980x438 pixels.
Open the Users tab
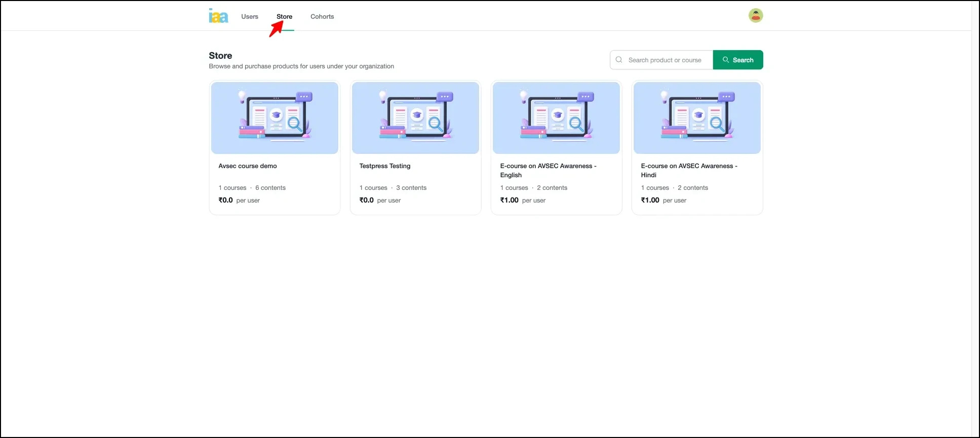coord(250,17)
